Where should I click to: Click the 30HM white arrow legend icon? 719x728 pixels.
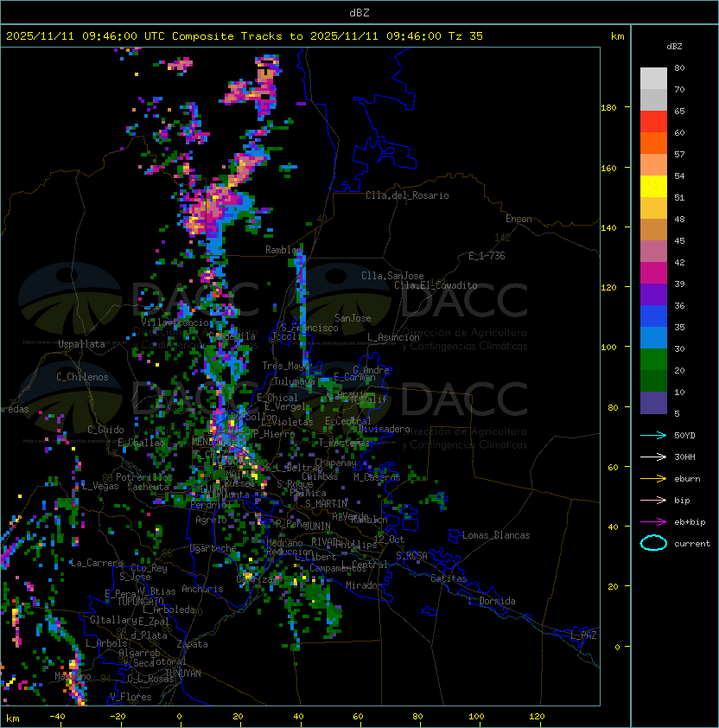coord(653,457)
